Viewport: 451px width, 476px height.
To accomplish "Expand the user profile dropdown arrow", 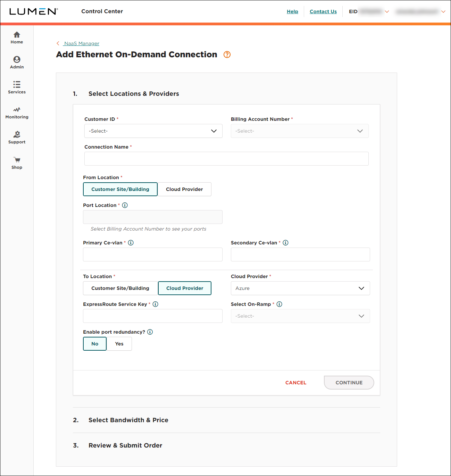I will tap(443, 12).
